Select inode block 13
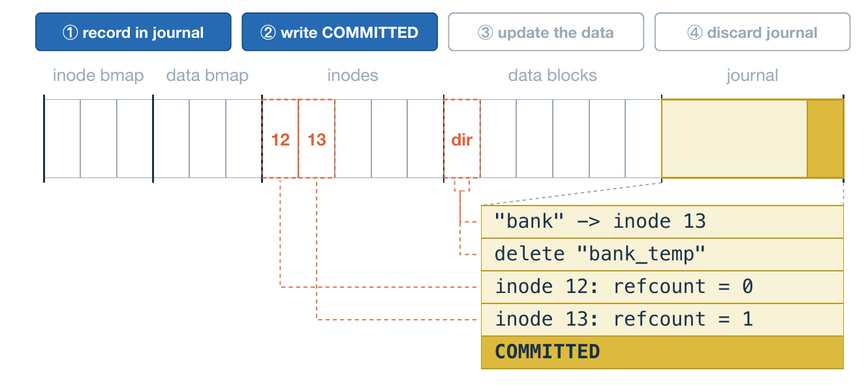The width and height of the screenshot is (868, 385). 317,139
